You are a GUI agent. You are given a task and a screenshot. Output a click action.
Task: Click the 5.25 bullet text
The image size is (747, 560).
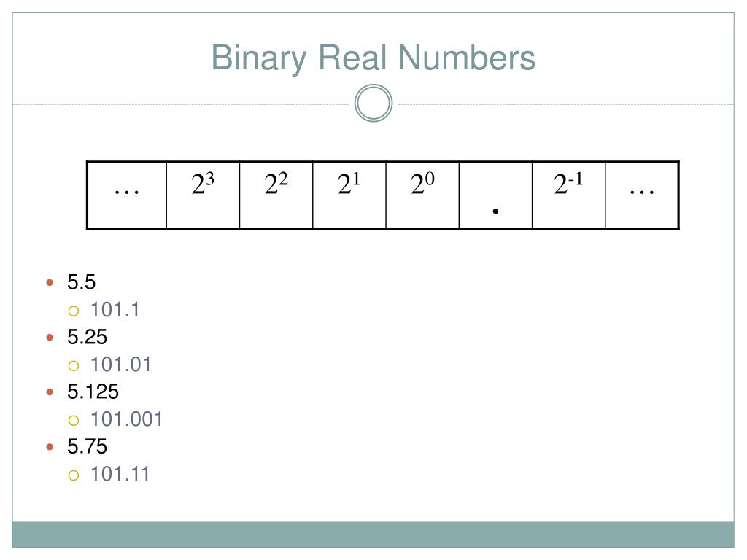(88, 337)
